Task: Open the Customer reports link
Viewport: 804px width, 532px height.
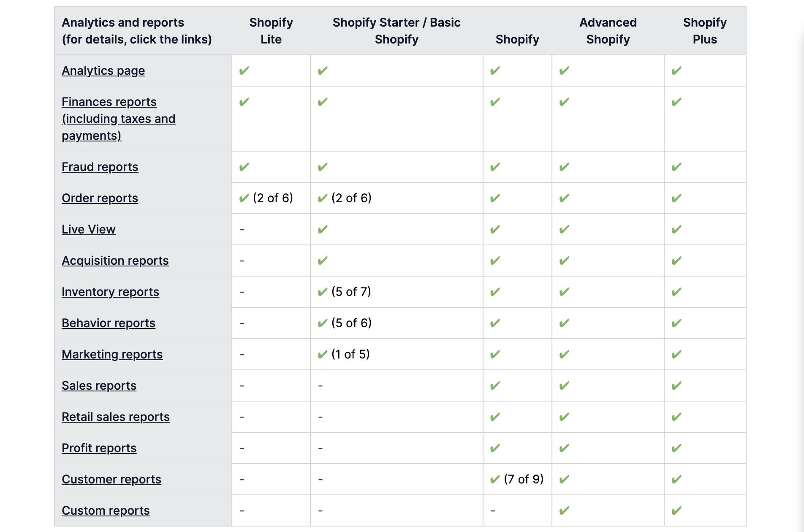Action: 111,479
